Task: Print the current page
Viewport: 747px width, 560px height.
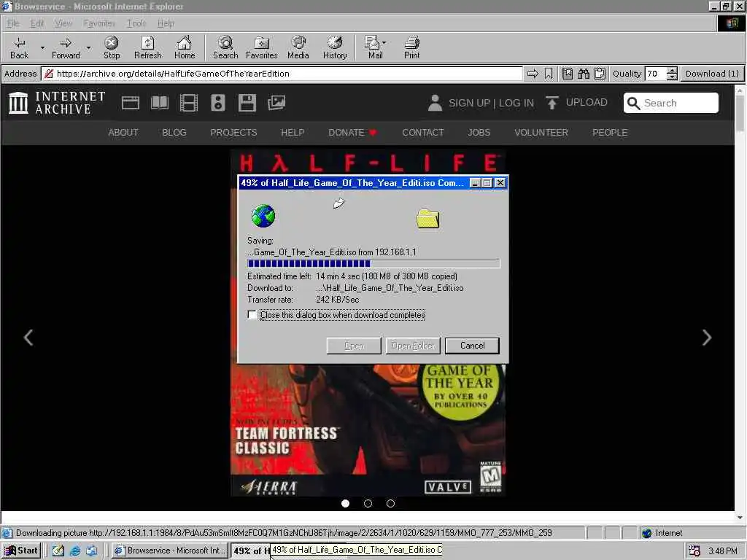Action: 411,47
